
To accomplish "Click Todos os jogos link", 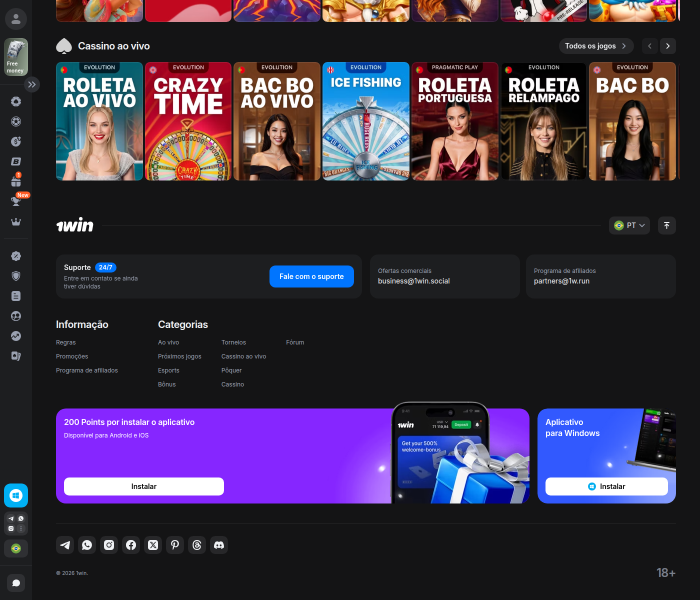I will tap(596, 46).
